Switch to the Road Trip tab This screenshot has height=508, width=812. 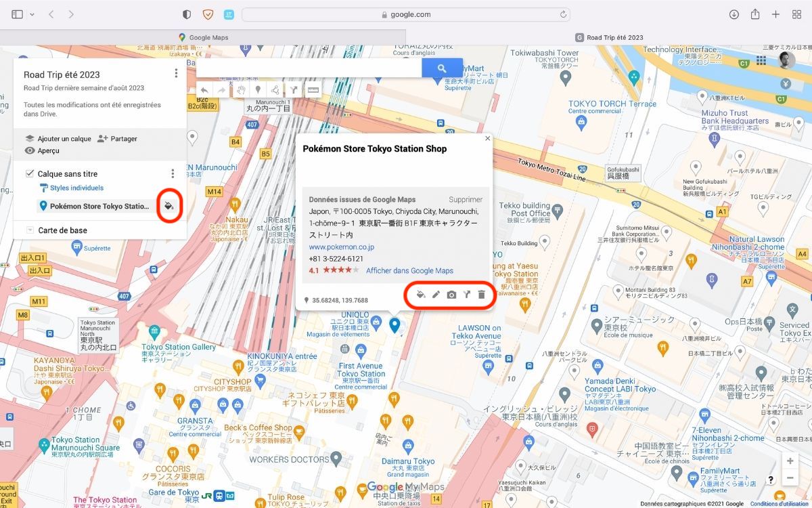[609, 37]
